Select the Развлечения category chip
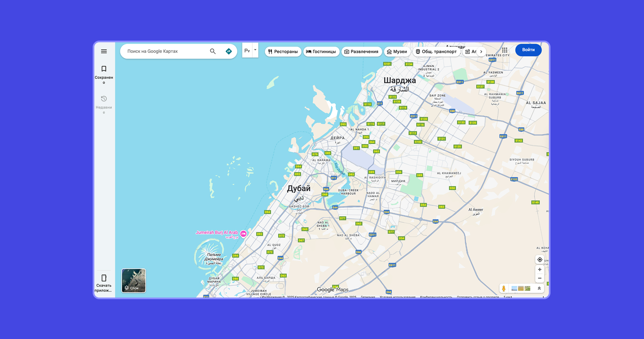The height and width of the screenshot is (339, 644). pyautogui.click(x=361, y=52)
